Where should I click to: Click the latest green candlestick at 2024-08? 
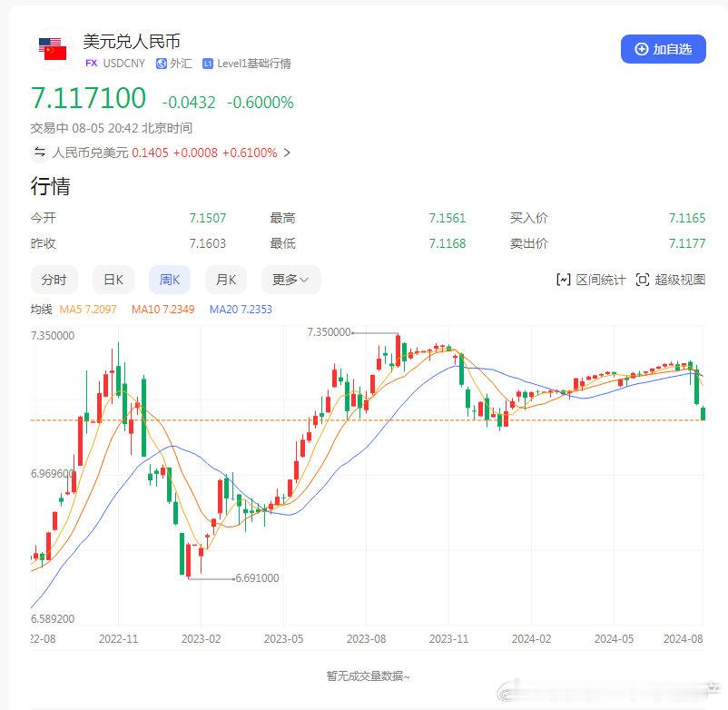pos(703,413)
